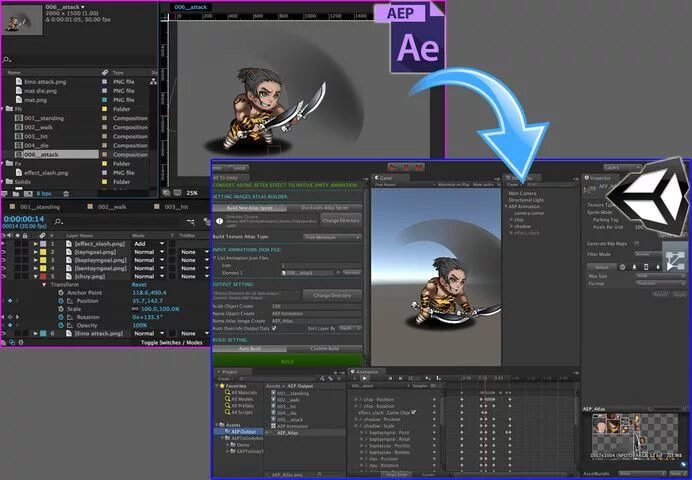Viewport: 692px width, 480px height.
Task: Click the AEP_Atlas texture preview thumbnail
Action: coord(634,435)
